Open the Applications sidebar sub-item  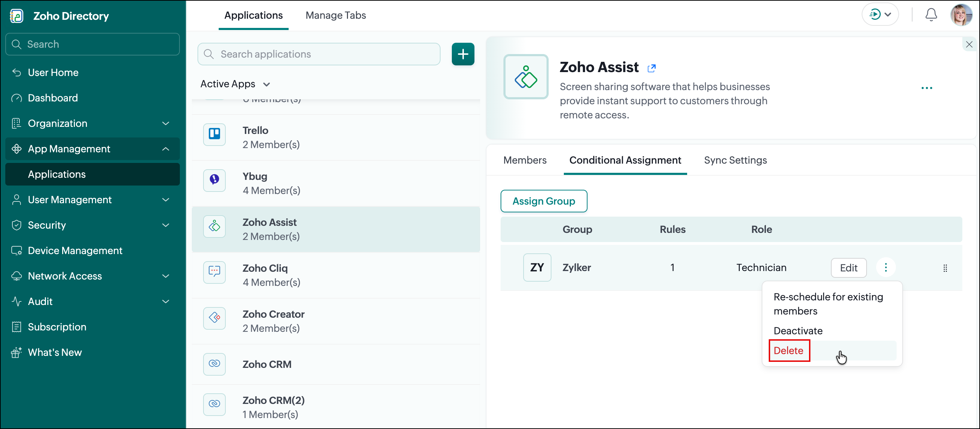(93, 174)
